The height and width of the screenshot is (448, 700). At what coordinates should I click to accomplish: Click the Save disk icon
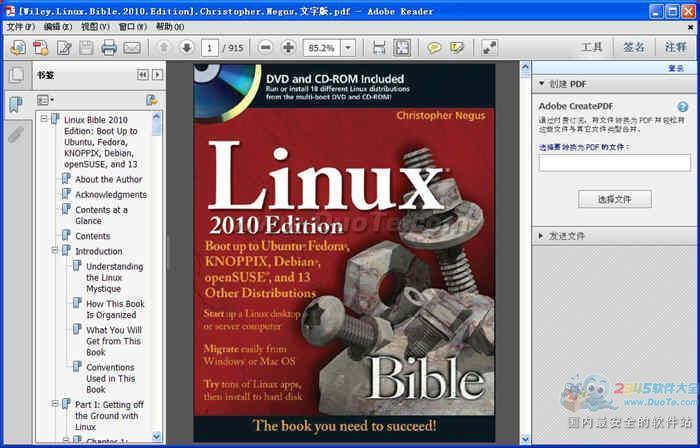[86, 47]
